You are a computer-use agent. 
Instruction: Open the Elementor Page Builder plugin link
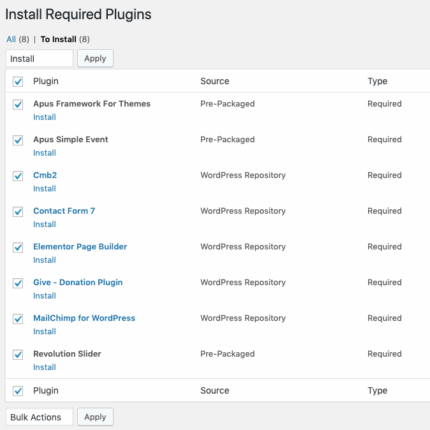point(80,247)
